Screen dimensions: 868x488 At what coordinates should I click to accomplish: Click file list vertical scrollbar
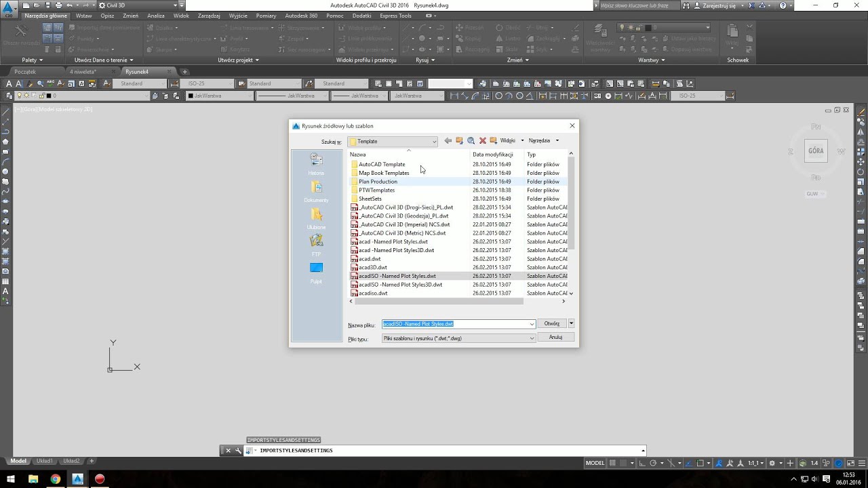coord(571,203)
